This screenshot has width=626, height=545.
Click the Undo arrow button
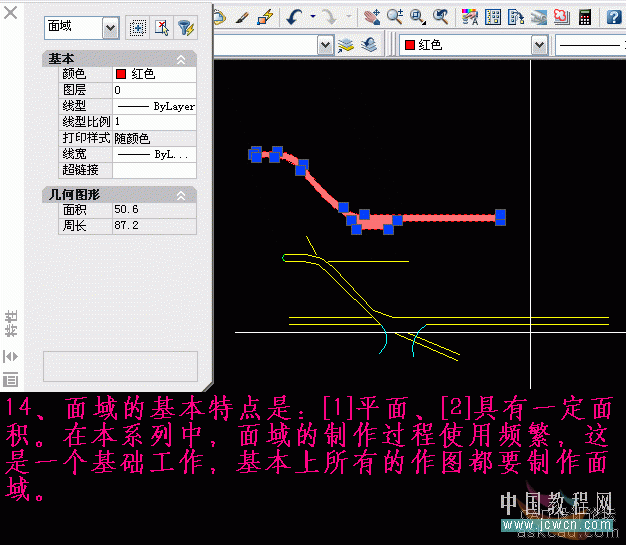(295, 17)
